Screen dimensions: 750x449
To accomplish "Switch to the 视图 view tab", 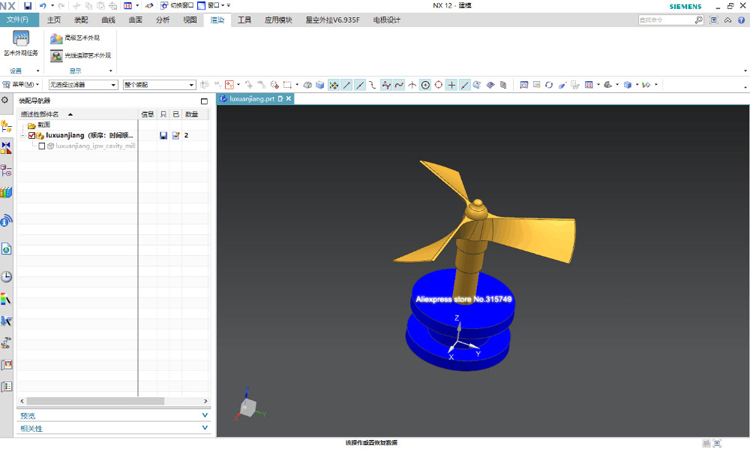I will click(x=190, y=20).
